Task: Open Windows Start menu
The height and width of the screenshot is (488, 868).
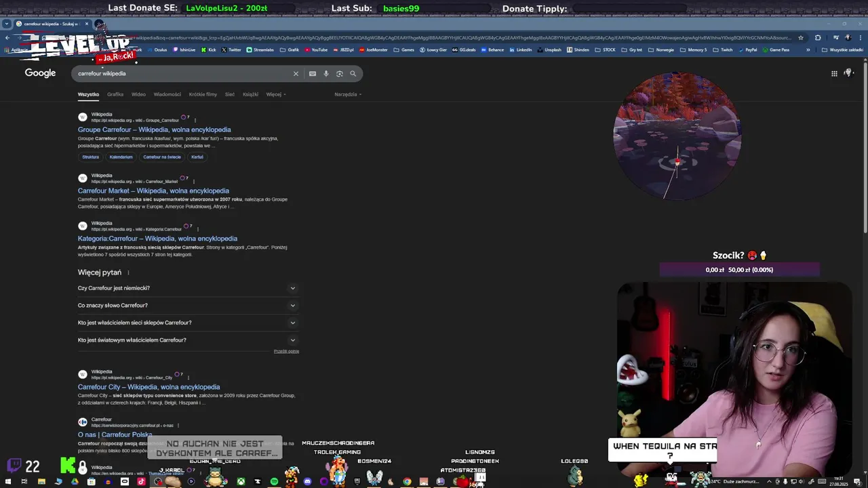Action: [x=7, y=481]
